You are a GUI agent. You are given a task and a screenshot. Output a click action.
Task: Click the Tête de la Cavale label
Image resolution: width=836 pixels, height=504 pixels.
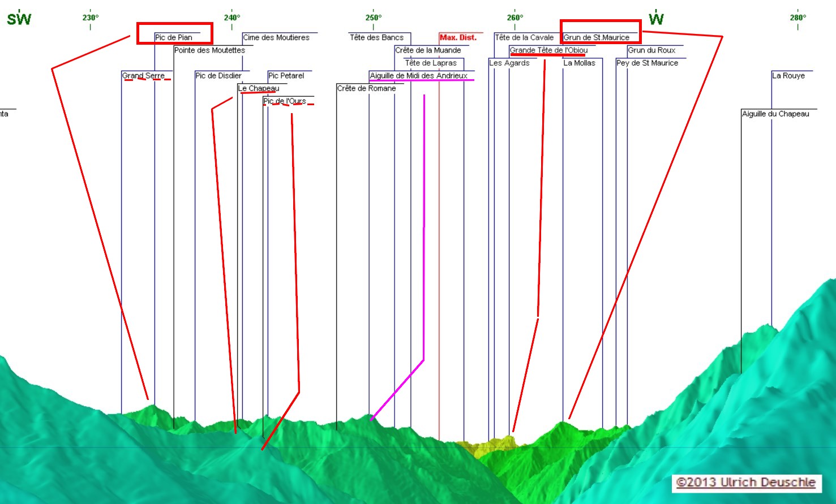click(x=524, y=37)
